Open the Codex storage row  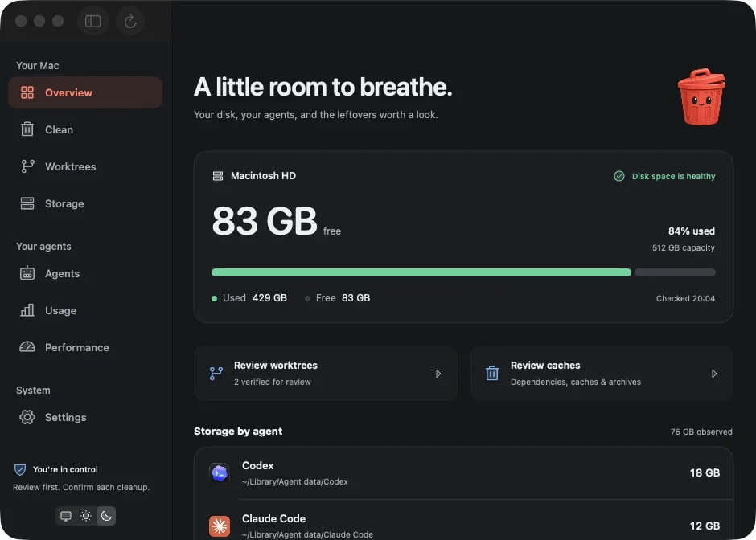tap(463, 473)
